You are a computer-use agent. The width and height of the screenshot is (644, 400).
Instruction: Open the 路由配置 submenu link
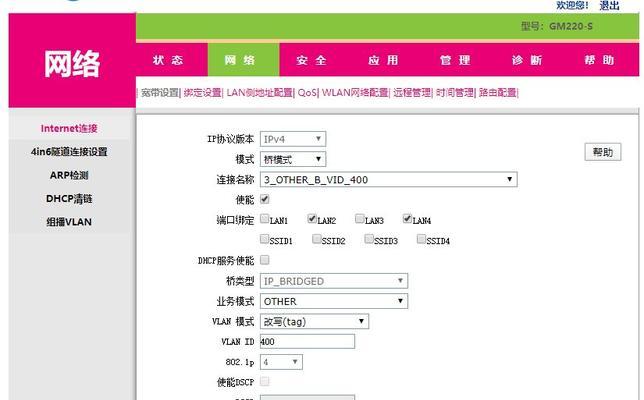click(498, 92)
